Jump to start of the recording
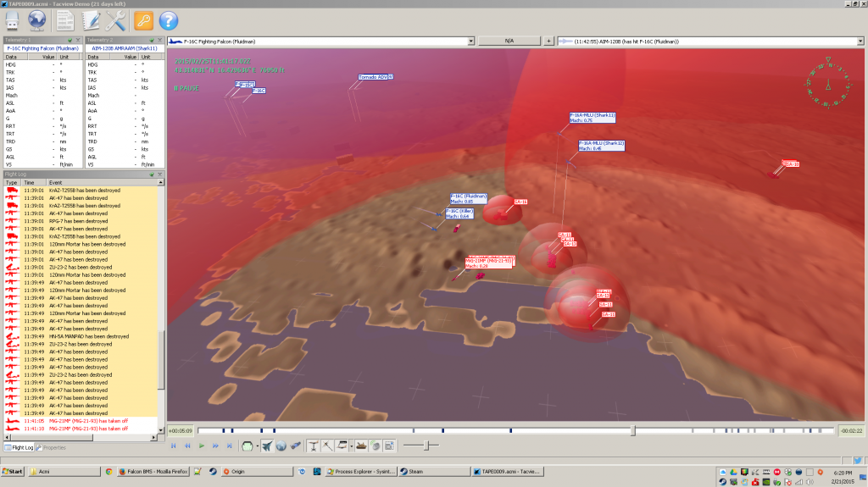This screenshot has width=868, height=487. coord(173,445)
